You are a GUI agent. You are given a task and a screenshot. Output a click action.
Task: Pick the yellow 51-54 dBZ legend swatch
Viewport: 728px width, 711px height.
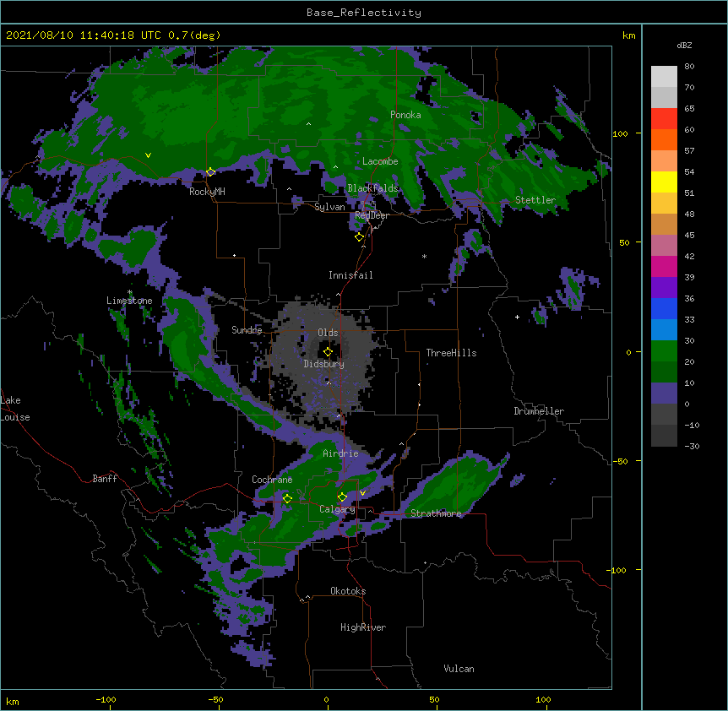(664, 182)
